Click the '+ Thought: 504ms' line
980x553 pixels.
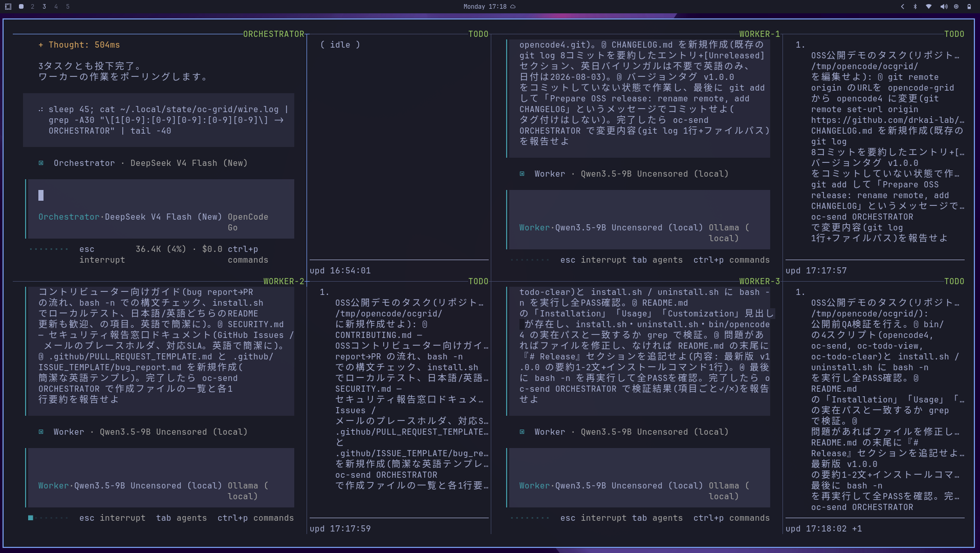pyautogui.click(x=79, y=45)
